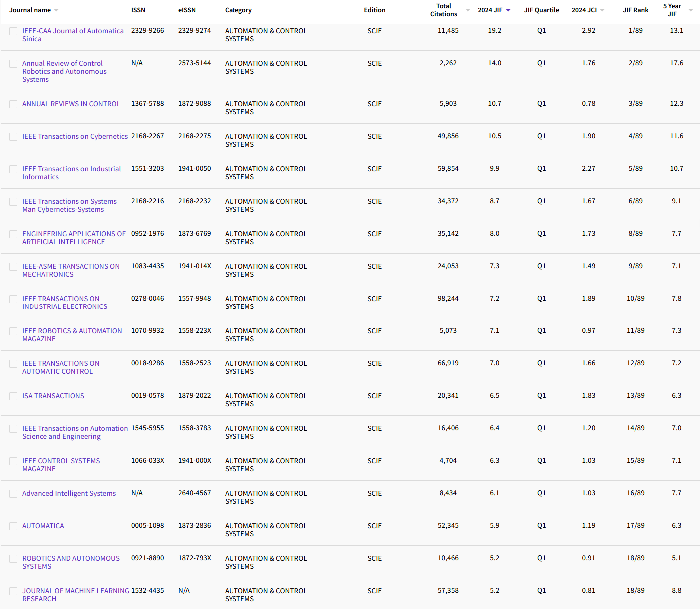Viewport: 700px width, 609px height.
Task: Sort by 2024 JCI arrow
Action: (602, 10)
